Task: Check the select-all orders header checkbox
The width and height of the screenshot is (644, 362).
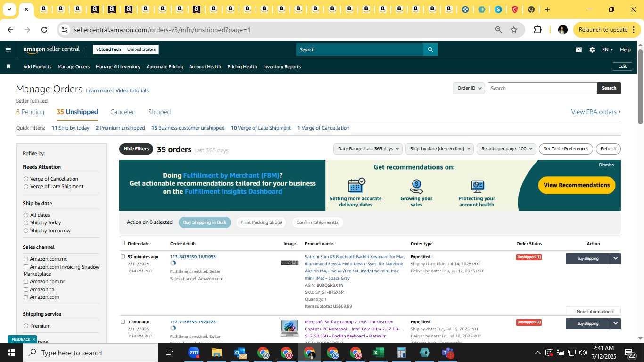Action: point(123,243)
